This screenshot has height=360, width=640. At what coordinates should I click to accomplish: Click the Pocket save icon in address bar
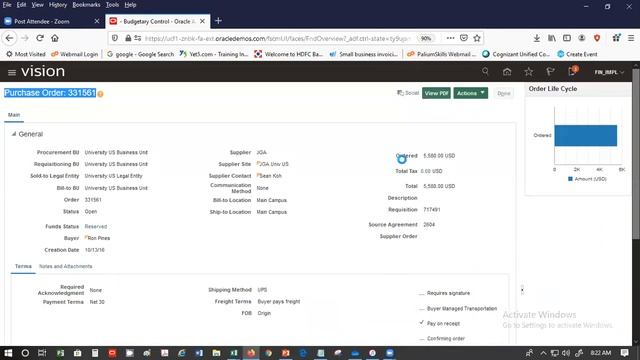tap(464, 38)
